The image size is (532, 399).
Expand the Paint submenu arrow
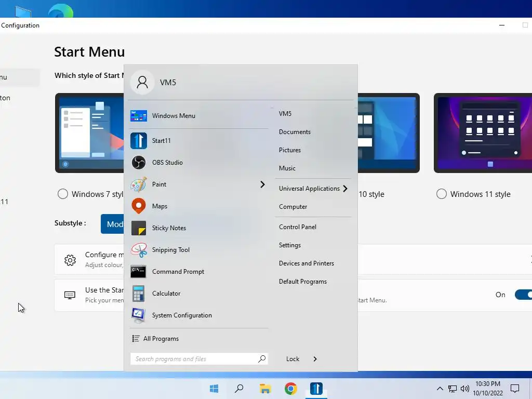click(262, 184)
